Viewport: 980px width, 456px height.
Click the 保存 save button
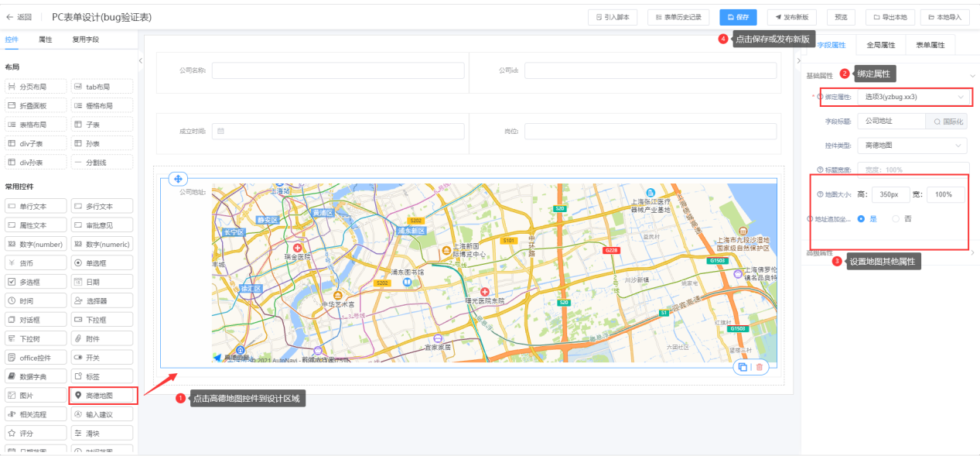pyautogui.click(x=738, y=16)
